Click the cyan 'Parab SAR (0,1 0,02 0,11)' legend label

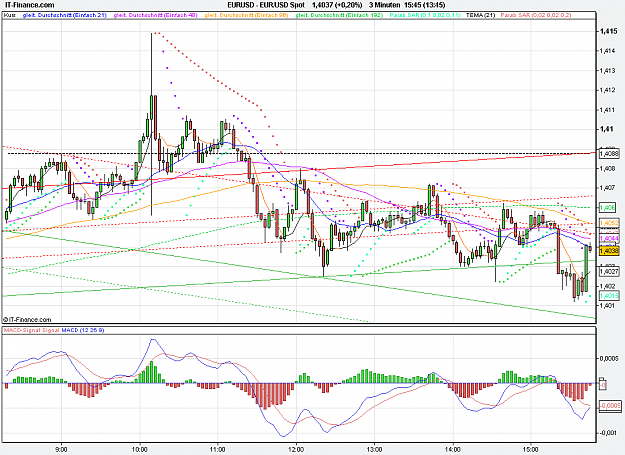(425, 15)
